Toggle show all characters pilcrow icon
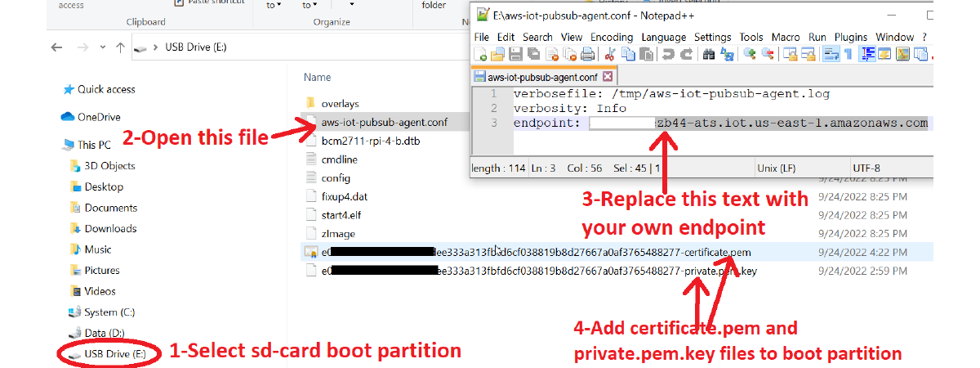The height and width of the screenshot is (368, 980). point(848,54)
